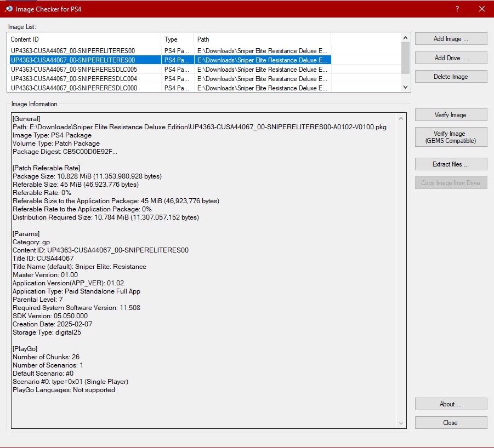Click 'Title Name (default): Sniper Elite: Resistance'
The width and height of the screenshot is (494, 448).
[x=80, y=267]
